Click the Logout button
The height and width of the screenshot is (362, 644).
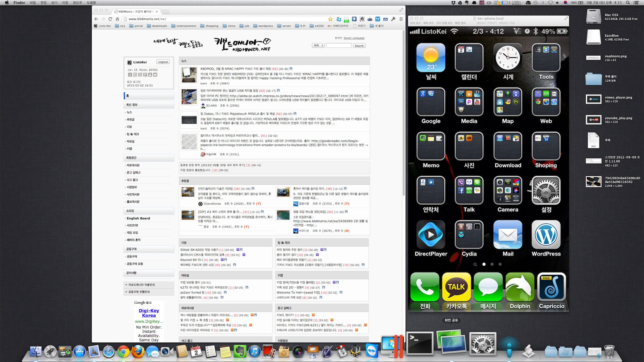coord(163,62)
